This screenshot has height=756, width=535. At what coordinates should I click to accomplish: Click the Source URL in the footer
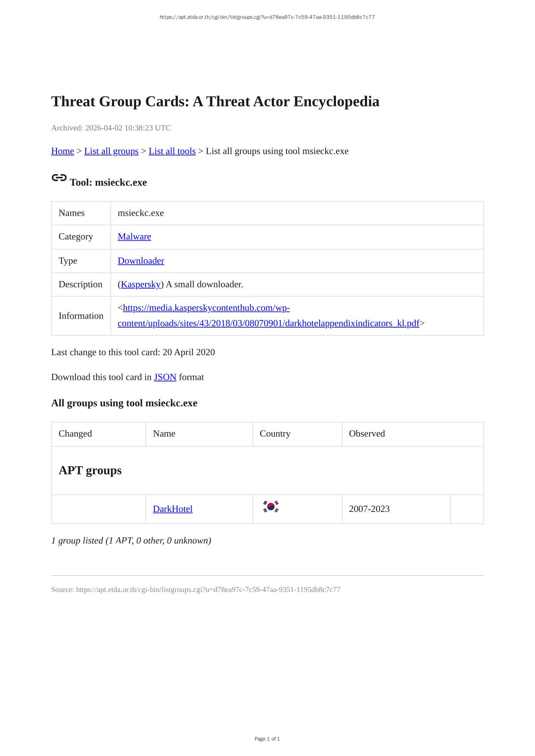(x=208, y=590)
